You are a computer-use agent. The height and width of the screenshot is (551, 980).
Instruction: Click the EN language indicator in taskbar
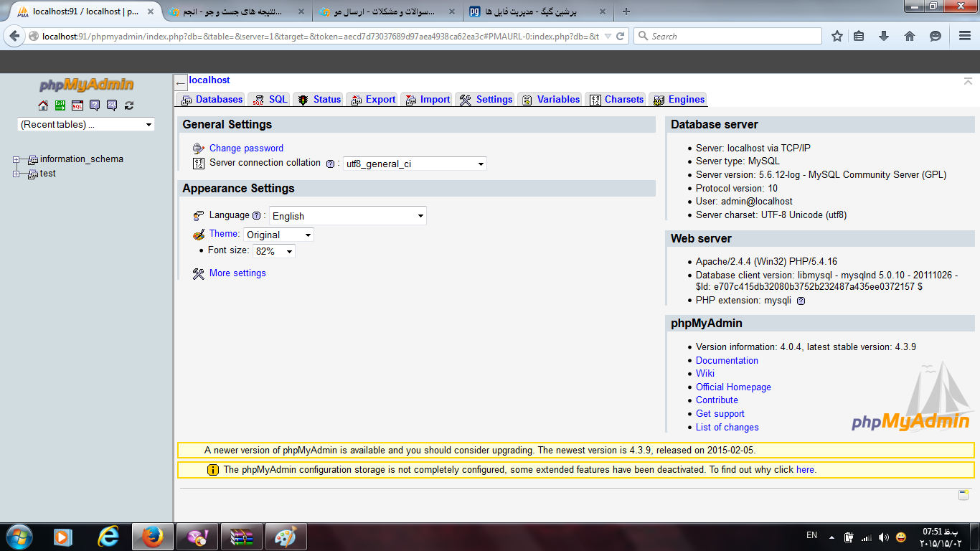pos(811,535)
